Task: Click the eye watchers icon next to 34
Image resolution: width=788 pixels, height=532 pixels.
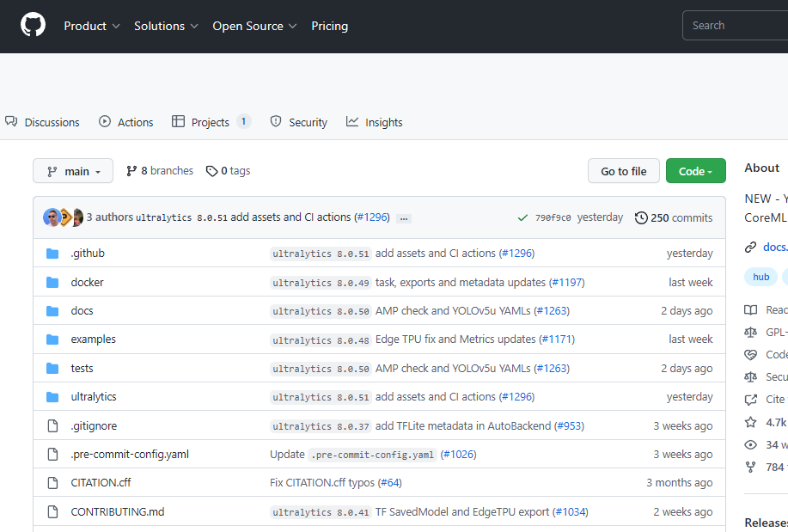Action: pyautogui.click(x=750, y=445)
